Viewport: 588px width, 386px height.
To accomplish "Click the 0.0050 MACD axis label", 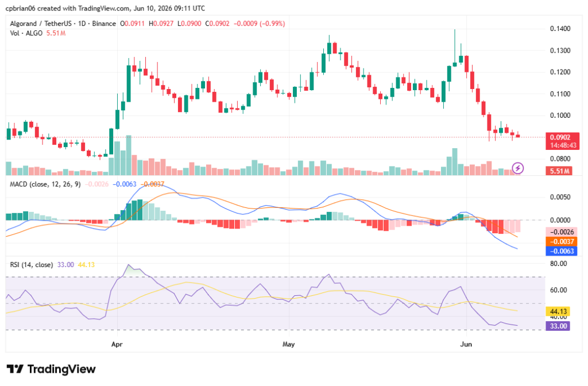I will click(560, 198).
